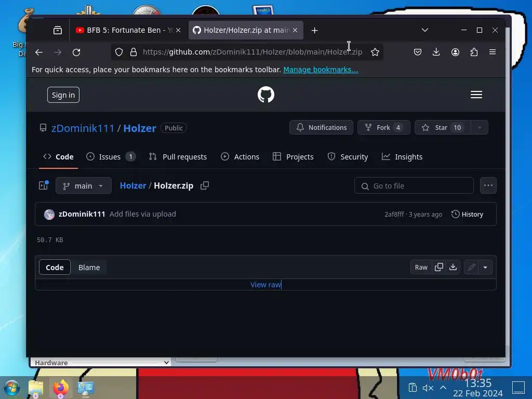This screenshot has width=532, height=399.
Task: Bookmark this page with star icon
Action: coord(375,52)
